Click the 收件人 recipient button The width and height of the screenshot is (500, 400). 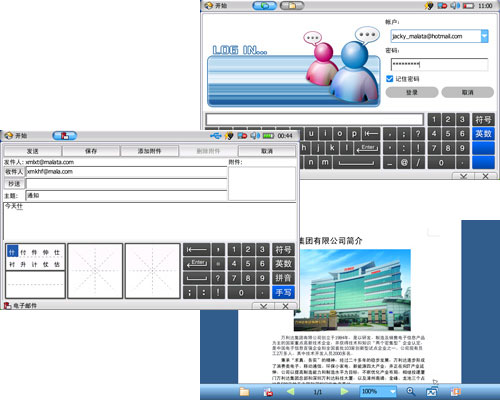[x=14, y=172]
